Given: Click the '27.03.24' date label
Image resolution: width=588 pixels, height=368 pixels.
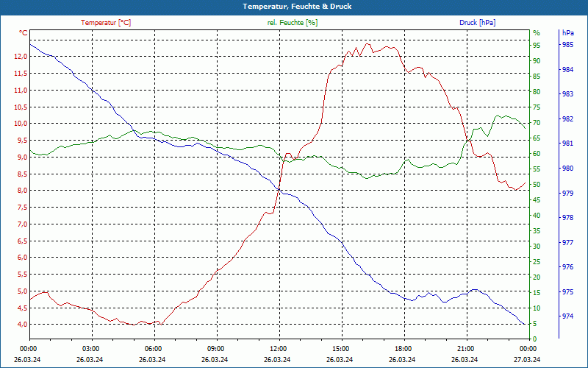Looking at the screenshot, I should pos(527,360).
